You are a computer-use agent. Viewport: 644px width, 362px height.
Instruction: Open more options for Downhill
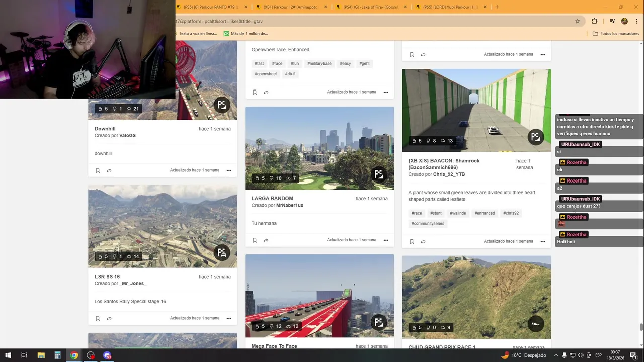click(229, 170)
